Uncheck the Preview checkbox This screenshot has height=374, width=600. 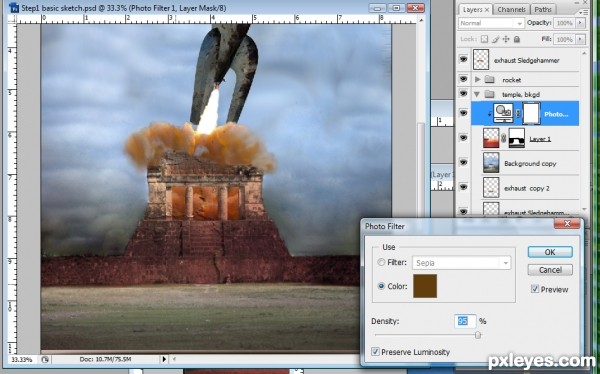point(535,289)
